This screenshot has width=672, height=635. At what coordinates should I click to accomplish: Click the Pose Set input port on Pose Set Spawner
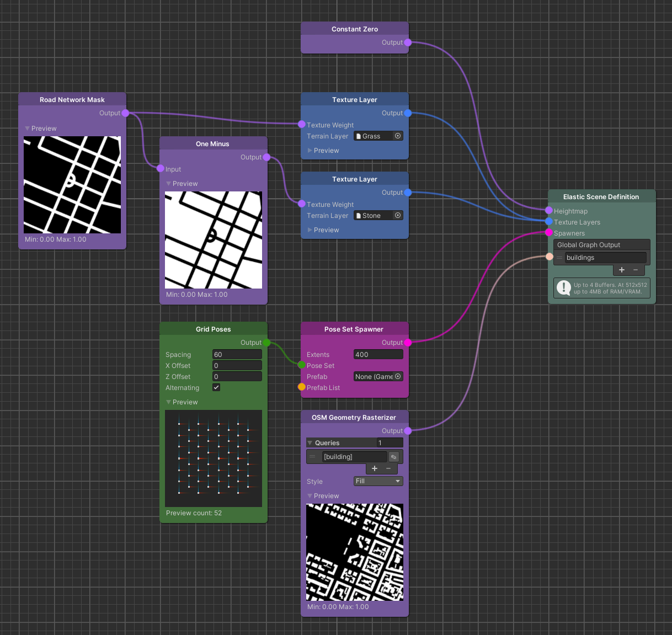(302, 365)
